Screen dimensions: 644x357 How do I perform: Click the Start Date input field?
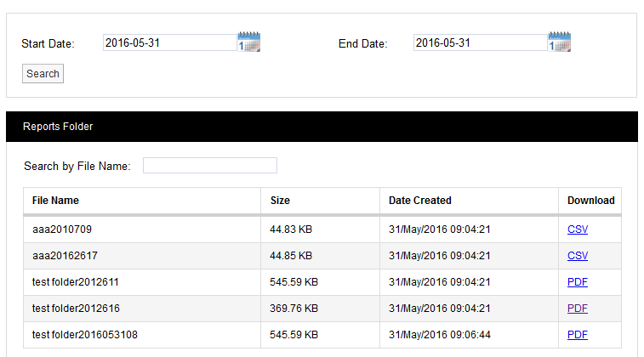[x=169, y=42]
